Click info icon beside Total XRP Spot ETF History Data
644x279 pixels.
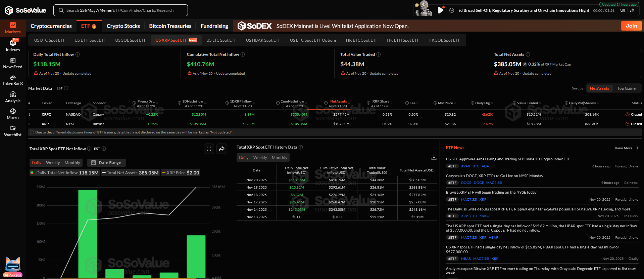pos(301,147)
